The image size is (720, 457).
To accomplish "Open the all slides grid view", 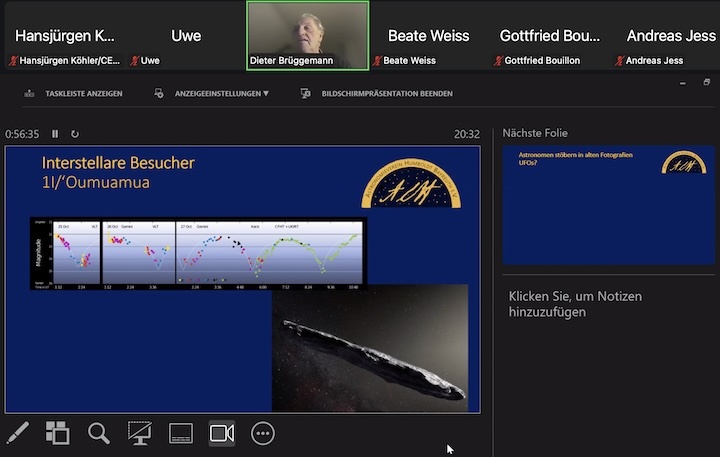I will point(58,433).
